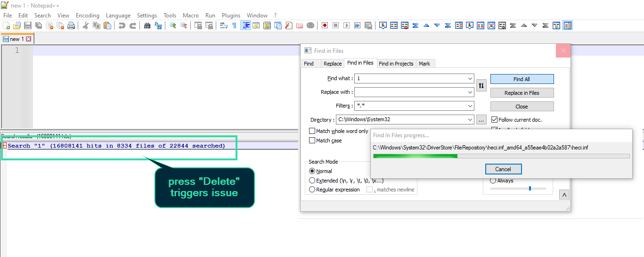Switch to the Find tab

click(309, 64)
